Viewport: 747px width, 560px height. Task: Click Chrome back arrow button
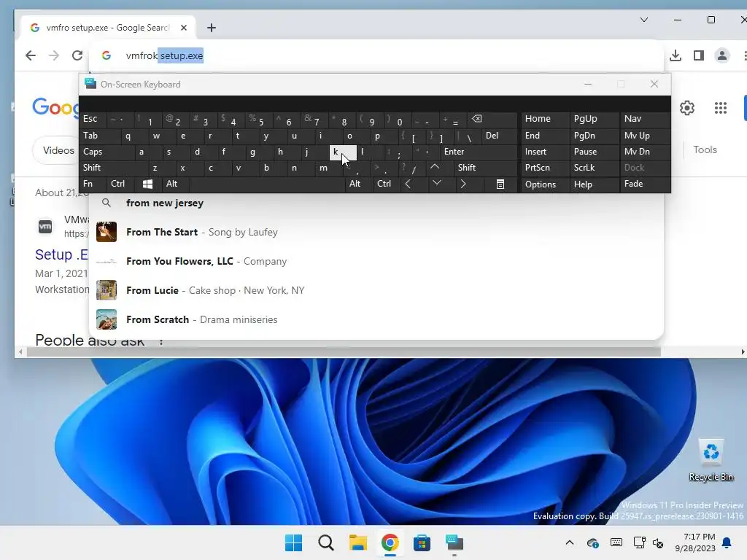coord(31,55)
